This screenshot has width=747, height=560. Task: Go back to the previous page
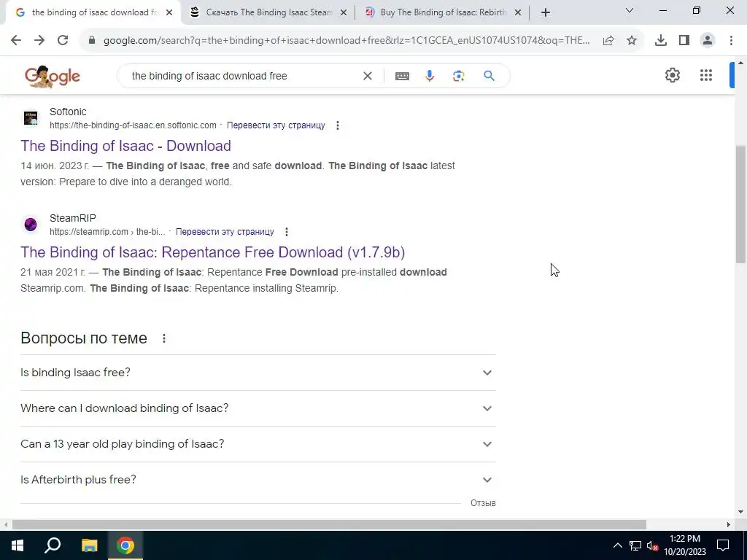coord(16,41)
